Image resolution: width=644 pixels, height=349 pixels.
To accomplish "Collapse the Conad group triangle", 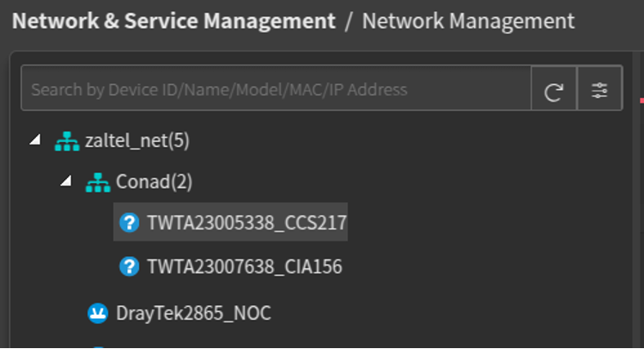I will pos(66,181).
